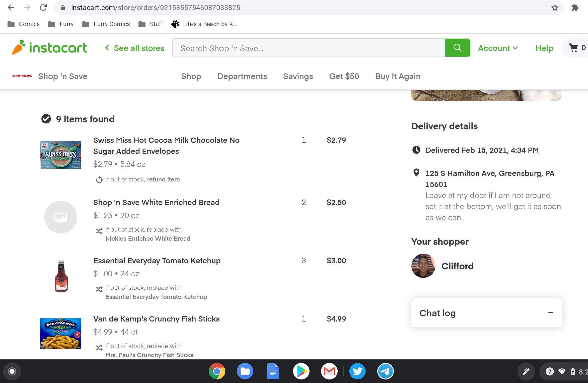Open the Furry Comics bookmarks folder
The width and height of the screenshot is (588, 383).
(x=106, y=24)
